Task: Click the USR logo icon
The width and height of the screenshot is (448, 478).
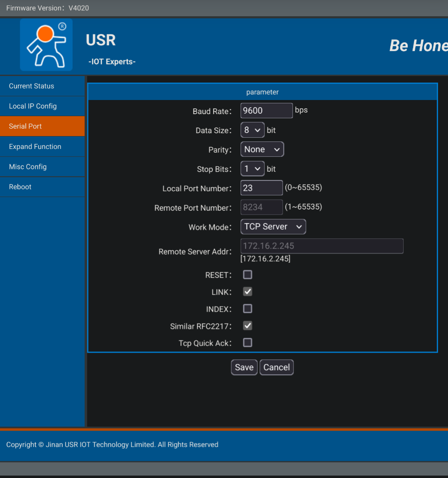Action: pyautogui.click(x=46, y=45)
